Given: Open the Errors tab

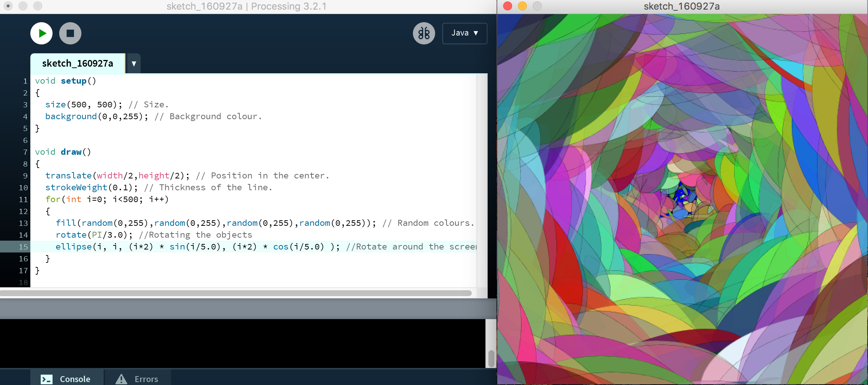Looking at the screenshot, I should (x=137, y=379).
